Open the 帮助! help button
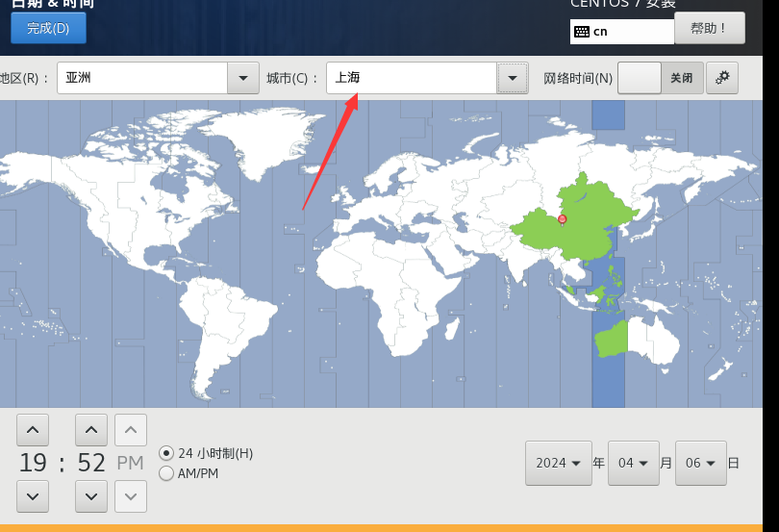Image resolution: width=779 pixels, height=532 pixels. [x=710, y=28]
